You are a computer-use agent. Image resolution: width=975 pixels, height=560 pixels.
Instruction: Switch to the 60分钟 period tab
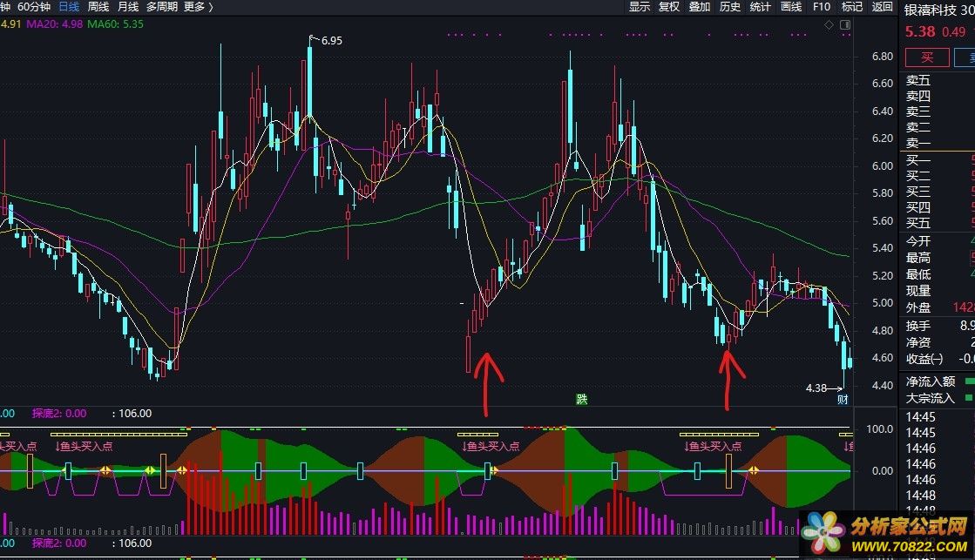[x=34, y=7]
